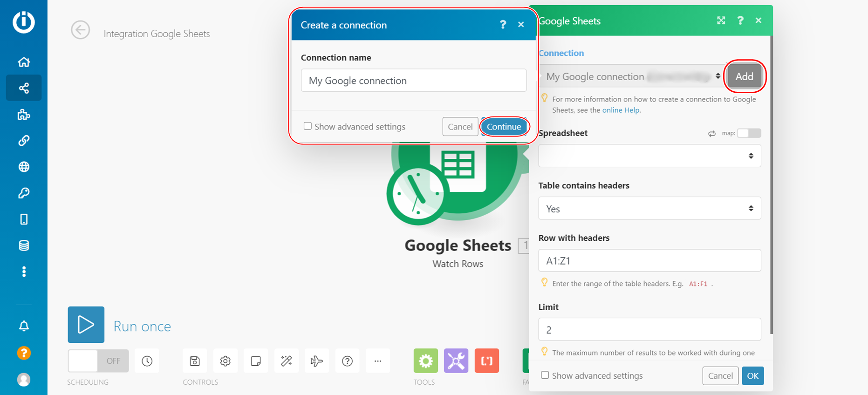Click Cancel in the Google Sheets panel
Screen dimensions: 868x395
pos(720,376)
